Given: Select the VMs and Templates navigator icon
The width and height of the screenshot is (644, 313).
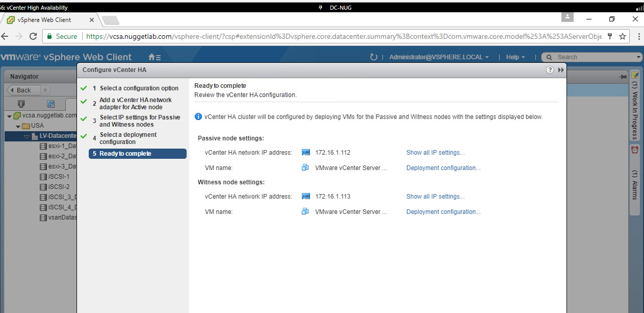Looking at the screenshot, I should click(50, 104).
